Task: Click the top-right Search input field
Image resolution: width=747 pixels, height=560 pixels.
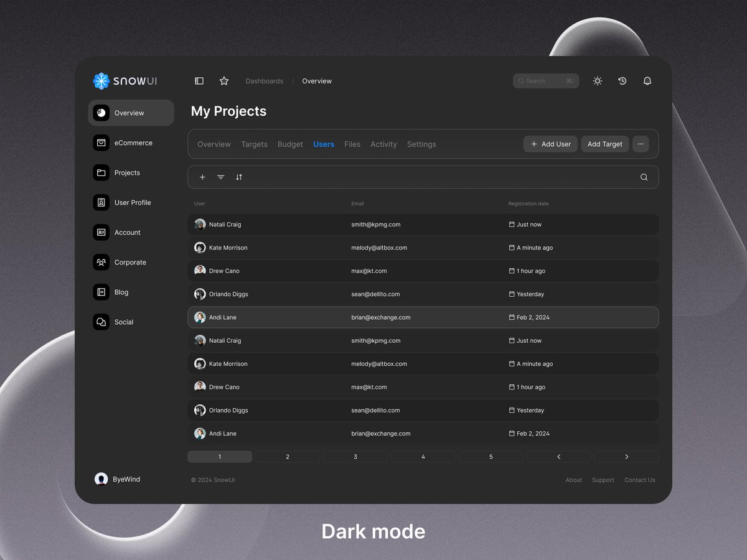Action: click(545, 80)
